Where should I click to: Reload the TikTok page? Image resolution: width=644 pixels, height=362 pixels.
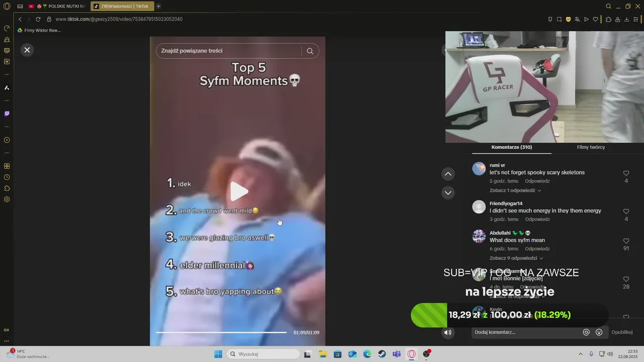38,19
